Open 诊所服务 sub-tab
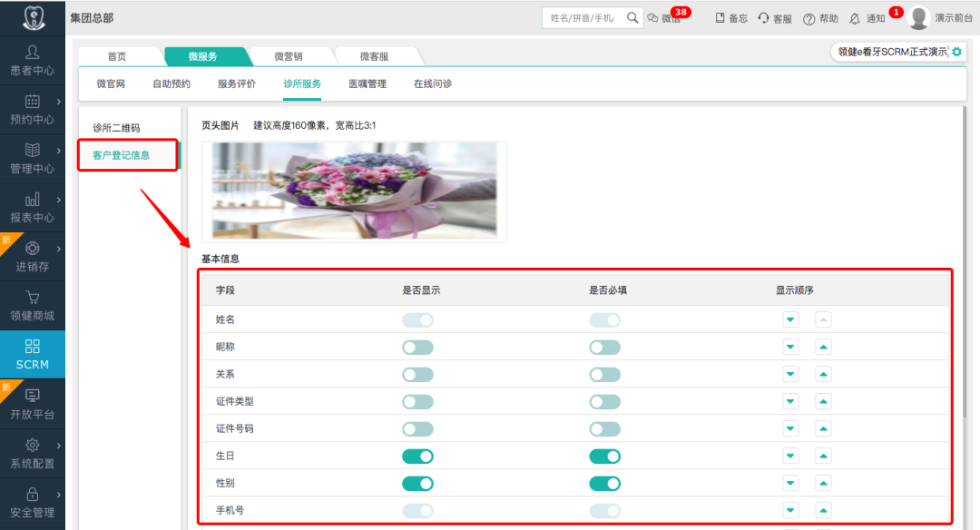Screen dimensions: 980x530 tap(302, 83)
